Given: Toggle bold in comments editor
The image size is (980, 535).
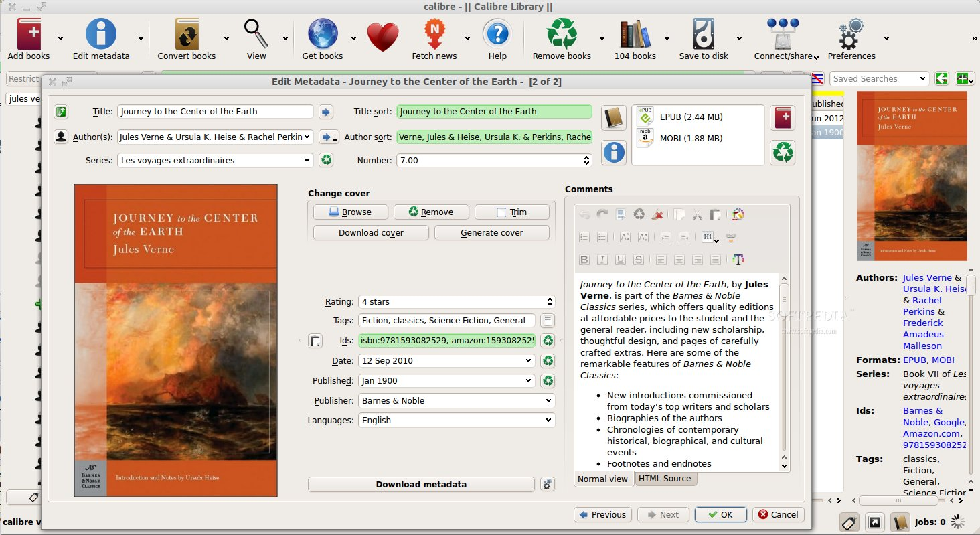Looking at the screenshot, I should (x=584, y=260).
